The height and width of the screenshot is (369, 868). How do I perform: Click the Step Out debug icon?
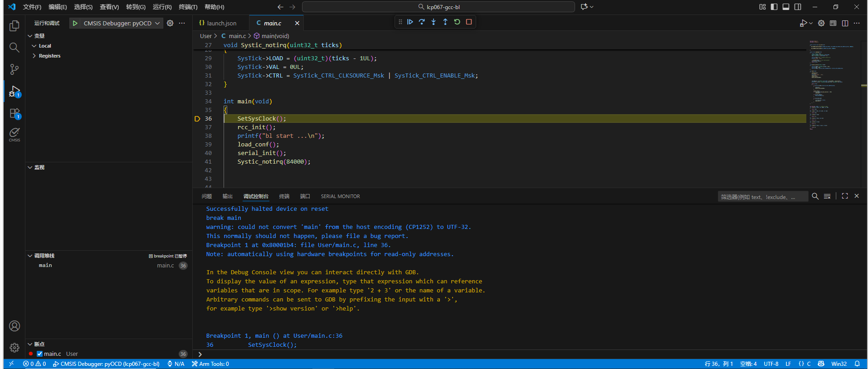coord(445,22)
